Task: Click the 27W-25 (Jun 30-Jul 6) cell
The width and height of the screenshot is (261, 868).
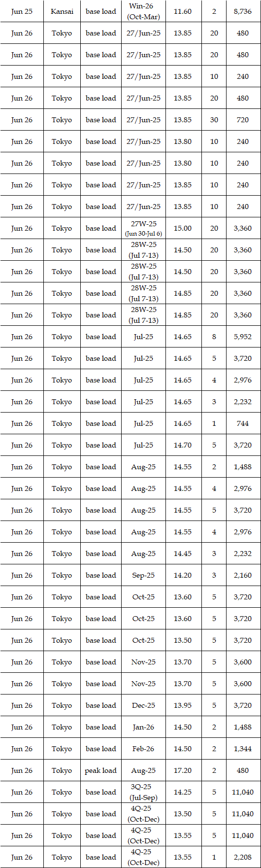Action: (x=143, y=228)
